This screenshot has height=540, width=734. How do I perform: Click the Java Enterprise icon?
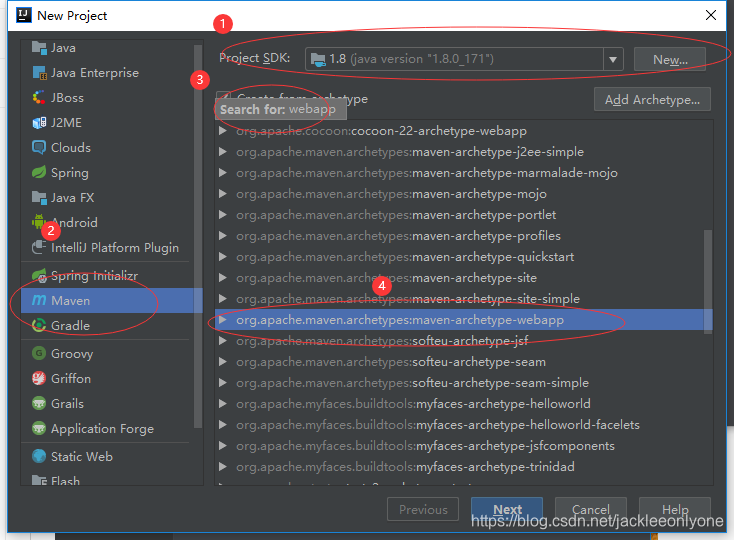tap(39, 73)
